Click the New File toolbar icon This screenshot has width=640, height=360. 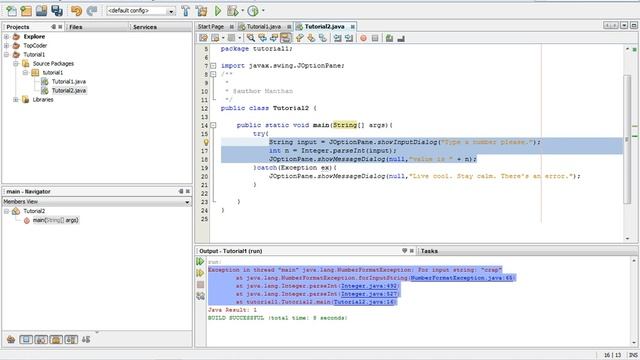tap(11, 11)
